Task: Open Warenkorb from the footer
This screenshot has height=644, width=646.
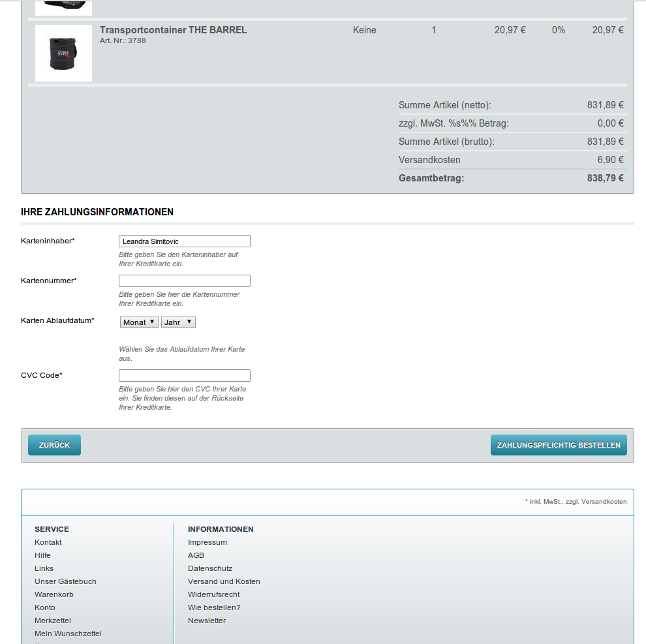Action: coord(54,594)
